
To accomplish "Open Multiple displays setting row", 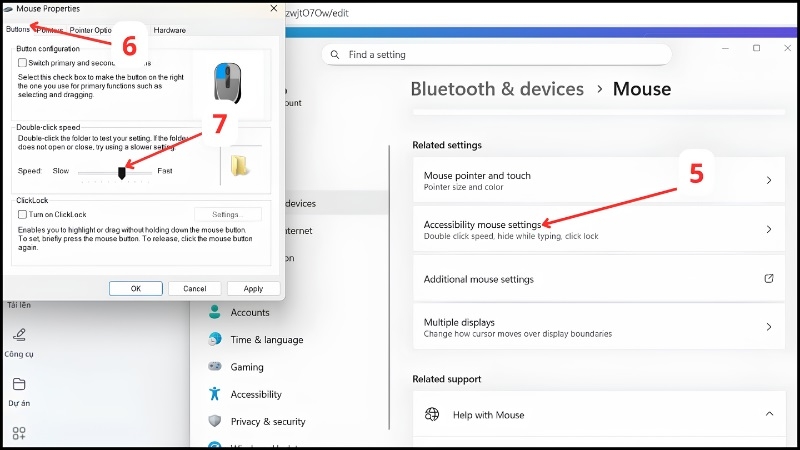I will pos(598,327).
